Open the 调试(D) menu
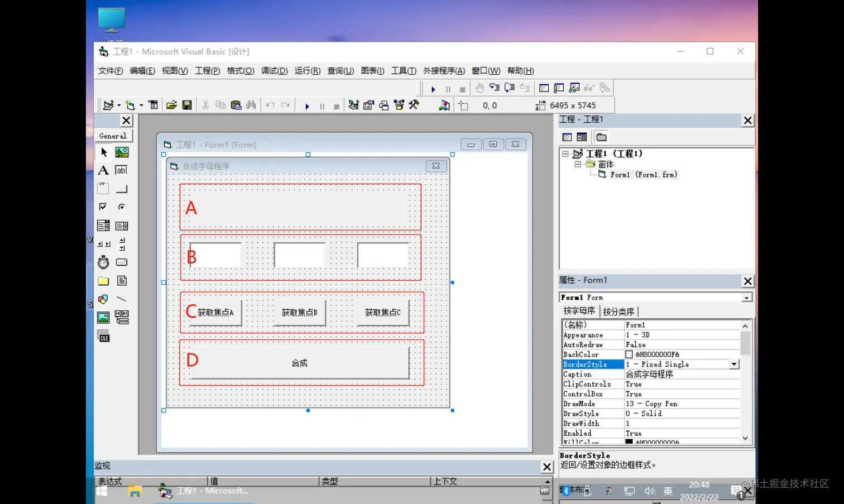Screen dimensions: 844x504 coord(274,71)
